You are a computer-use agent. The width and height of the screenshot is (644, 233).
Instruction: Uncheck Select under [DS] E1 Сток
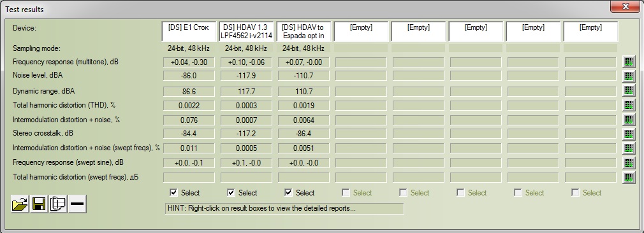[173, 193]
